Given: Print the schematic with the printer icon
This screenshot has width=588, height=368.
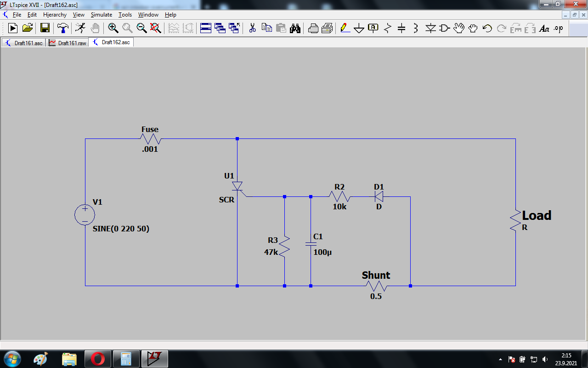Looking at the screenshot, I should 328,28.
